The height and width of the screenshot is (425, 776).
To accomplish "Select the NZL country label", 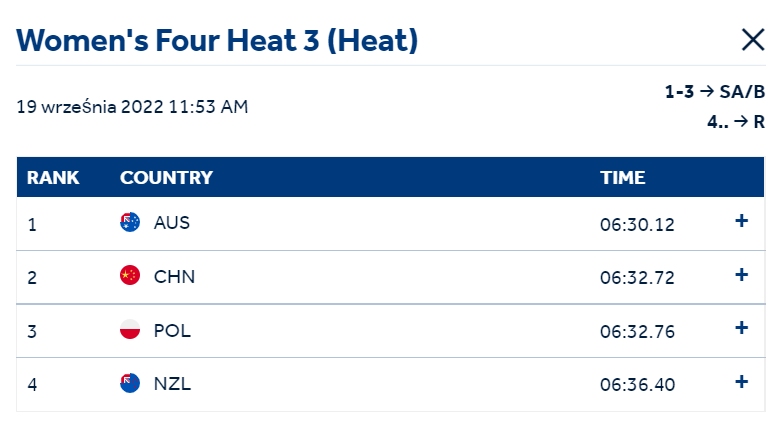I will pos(172,384).
